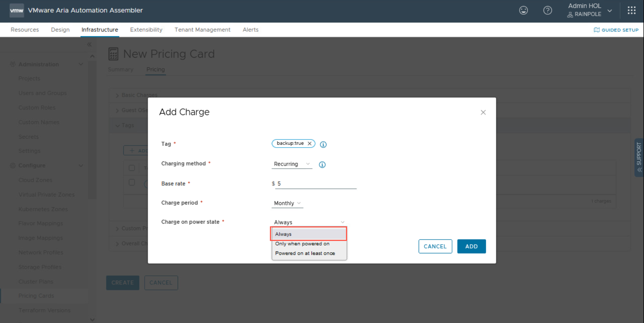Click the Base rate input field
The image size is (644, 323).
(x=316, y=184)
